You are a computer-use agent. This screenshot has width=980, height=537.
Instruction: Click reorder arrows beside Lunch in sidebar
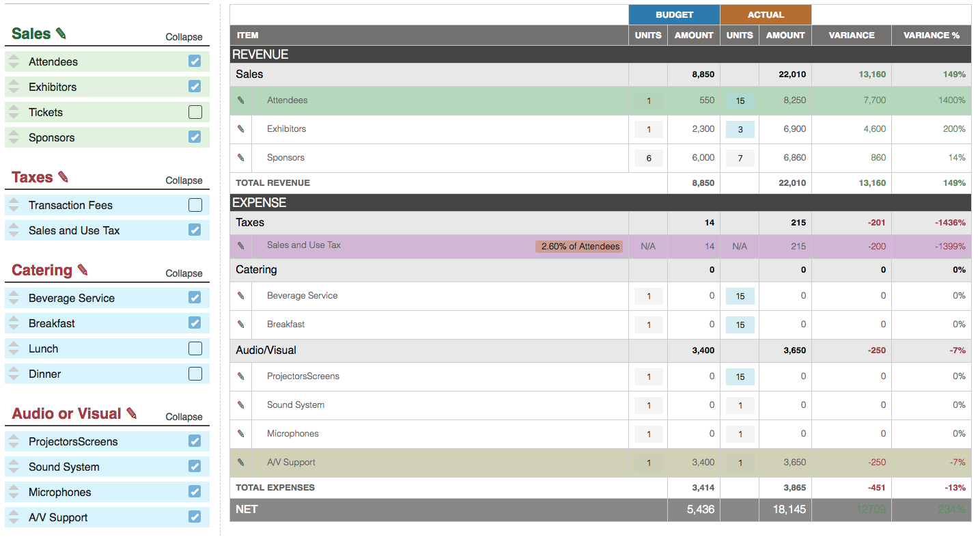tap(14, 349)
